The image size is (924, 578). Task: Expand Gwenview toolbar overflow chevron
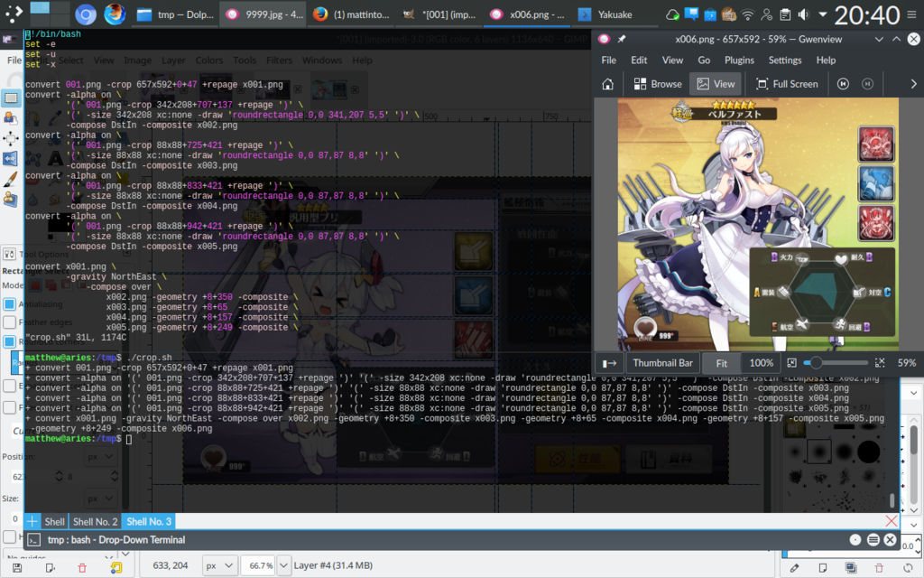tap(913, 84)
